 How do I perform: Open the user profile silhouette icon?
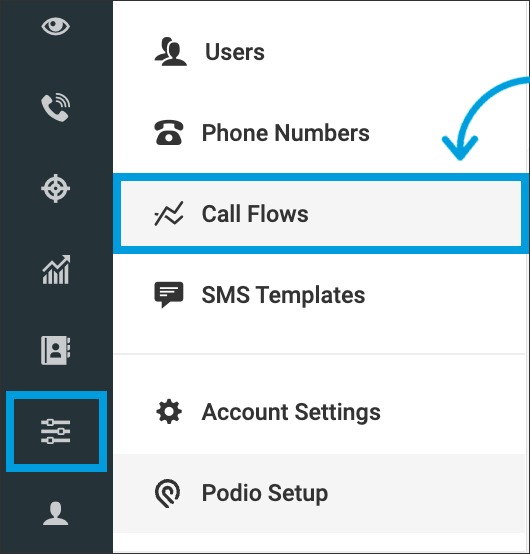(55, 513)
